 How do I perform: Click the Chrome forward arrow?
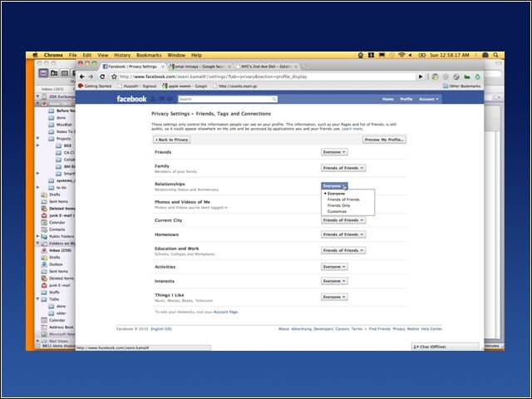pyautogui.click(x=91, y=76)
